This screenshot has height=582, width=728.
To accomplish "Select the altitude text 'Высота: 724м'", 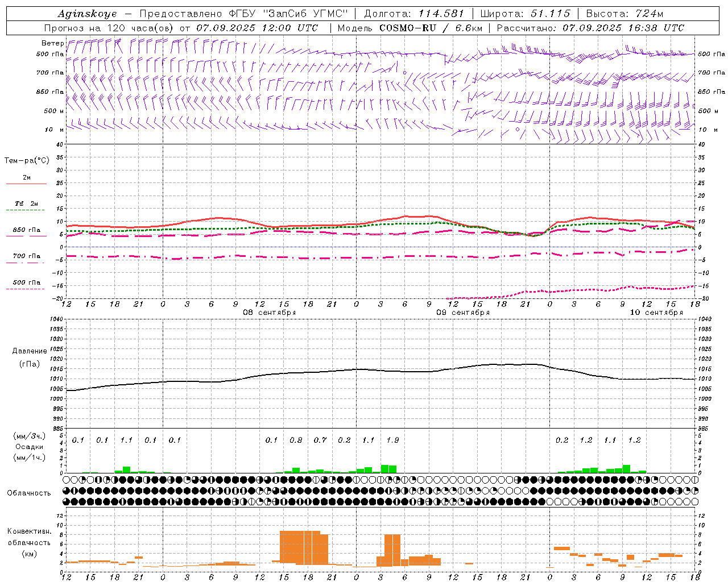I will click(x=624, y=14).
